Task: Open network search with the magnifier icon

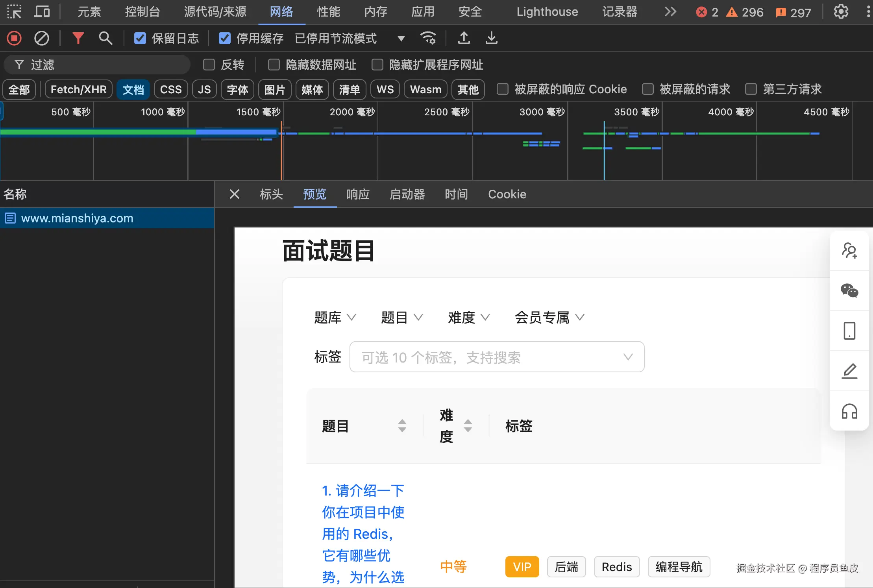Action: (105, 38)
